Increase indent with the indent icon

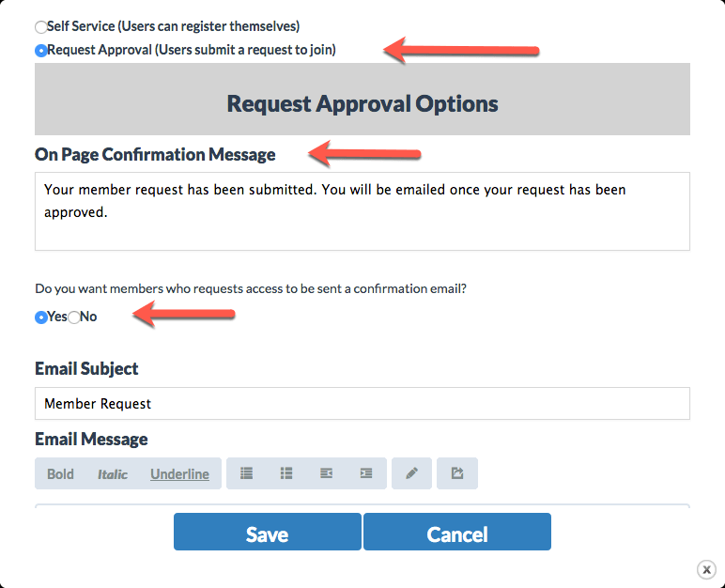(x=366, y=473)
